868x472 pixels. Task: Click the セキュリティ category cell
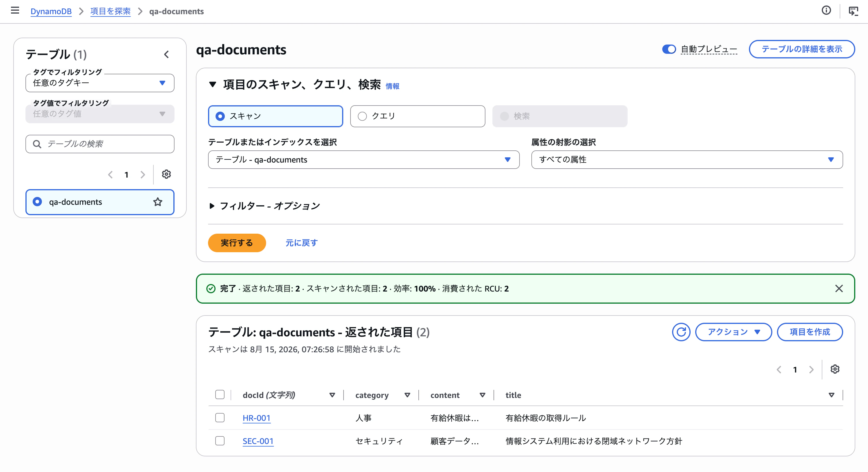pyautogui.click(x=379, y=441)
